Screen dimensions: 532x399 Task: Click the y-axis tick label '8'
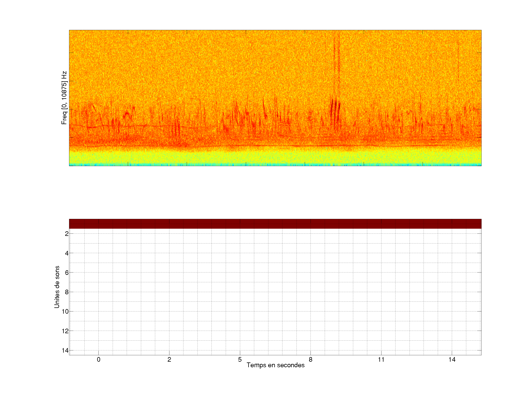(x=67, y=292)
